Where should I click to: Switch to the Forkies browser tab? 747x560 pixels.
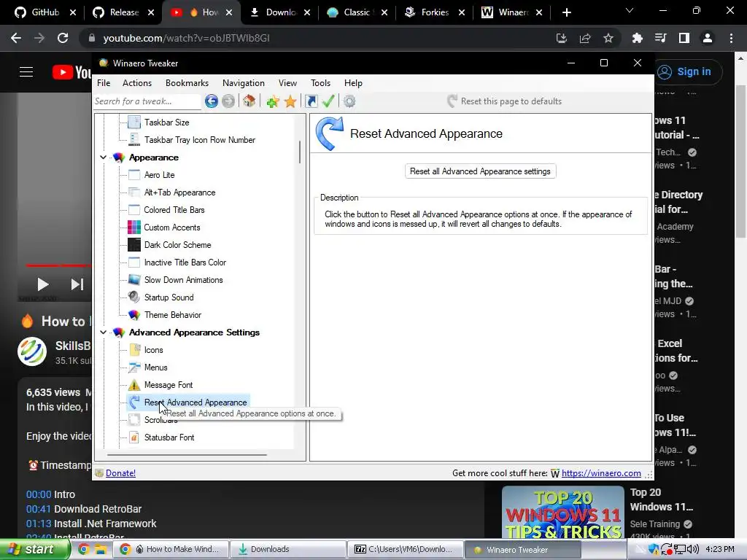pos(433,12)
